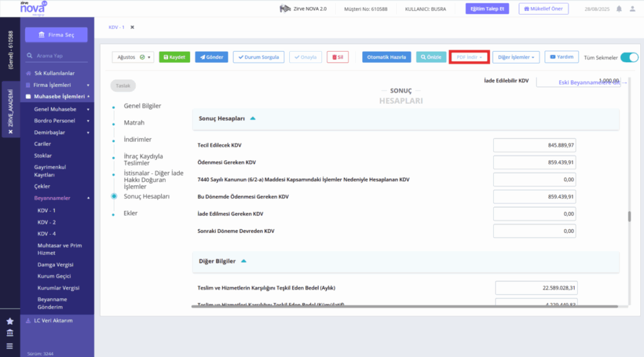Click the Muhasebe İşlemleri folder icon

pos(28,96)
